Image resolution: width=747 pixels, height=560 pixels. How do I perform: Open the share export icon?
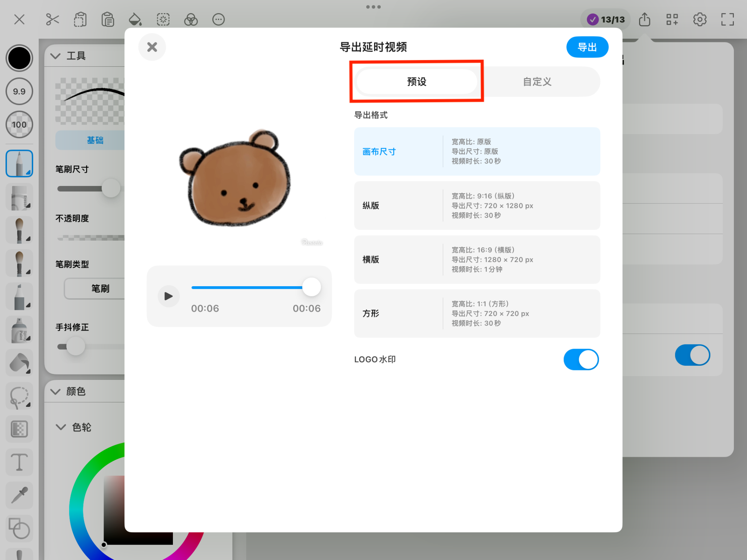(x=645, y=19)
